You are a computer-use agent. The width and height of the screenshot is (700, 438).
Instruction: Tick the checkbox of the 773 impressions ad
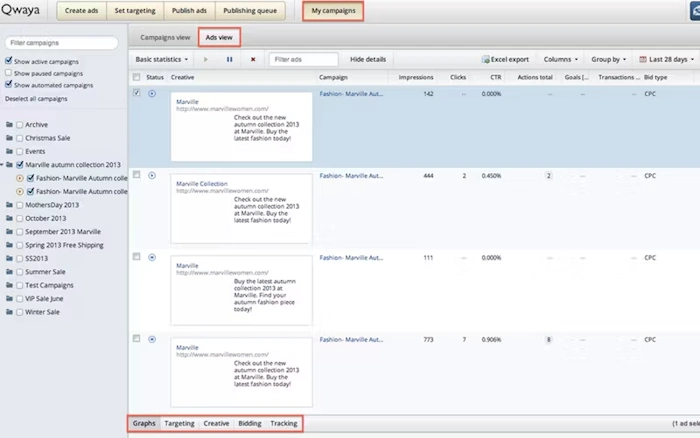(x=137, y=338)
